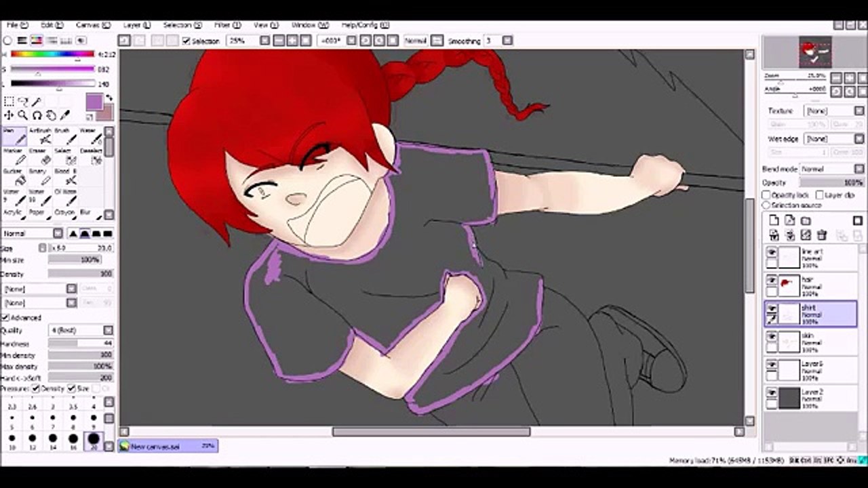Open the zoom percentage dropdown in toolbar
This screenshot has height=488, width=868.
pyautogui.click(x=264, y=41)
